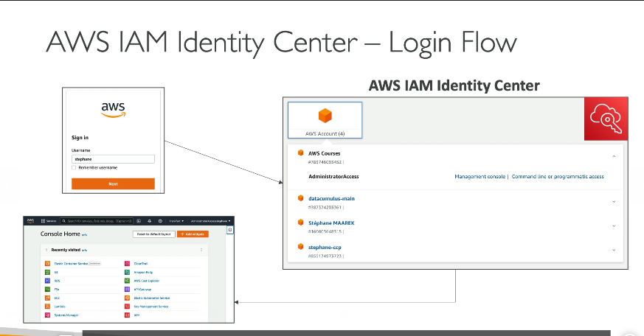
Task: Click the Amazon Polly service icon
Action: pyautogui.click(x=128, y=272)
